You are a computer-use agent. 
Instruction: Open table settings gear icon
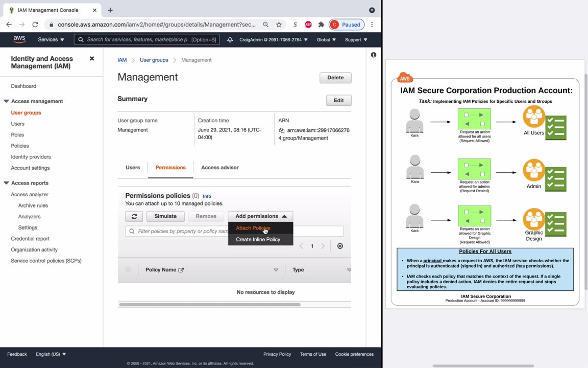(340, 246)
